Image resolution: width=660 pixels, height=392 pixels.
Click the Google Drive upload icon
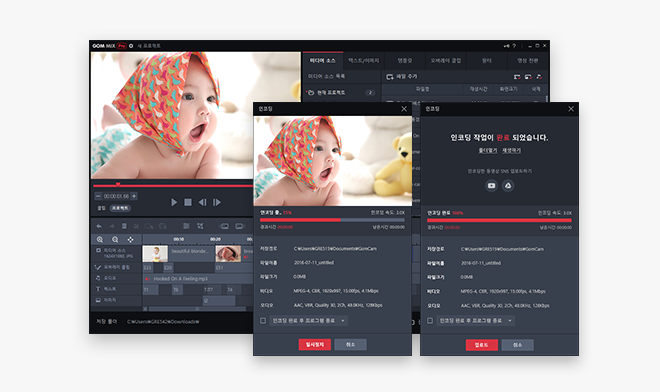pos(508,186)
